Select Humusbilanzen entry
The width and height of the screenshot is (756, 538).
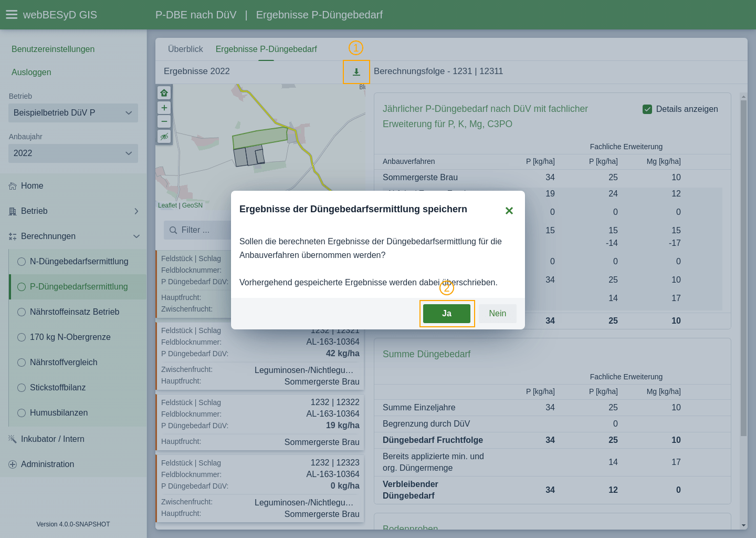[x=78, y=413]
